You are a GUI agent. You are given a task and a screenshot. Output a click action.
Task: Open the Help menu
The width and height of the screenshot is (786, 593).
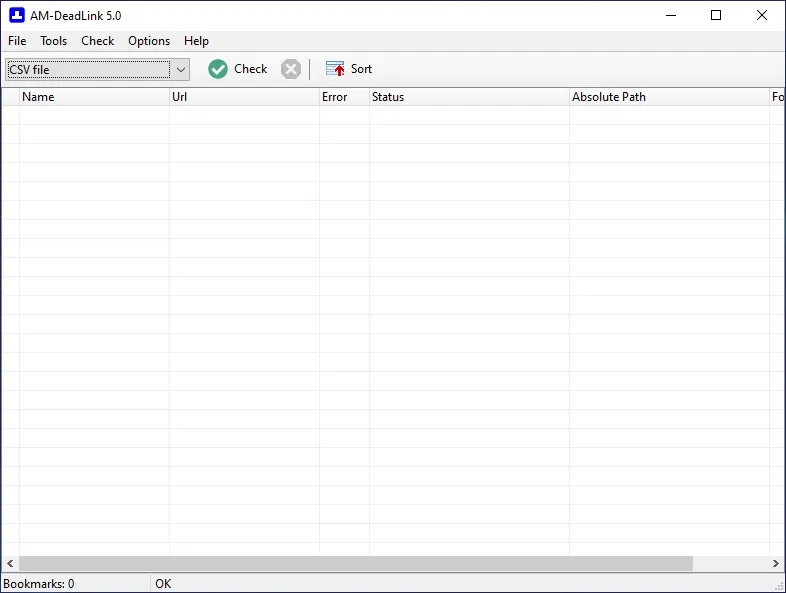click(x=196, y=41)
